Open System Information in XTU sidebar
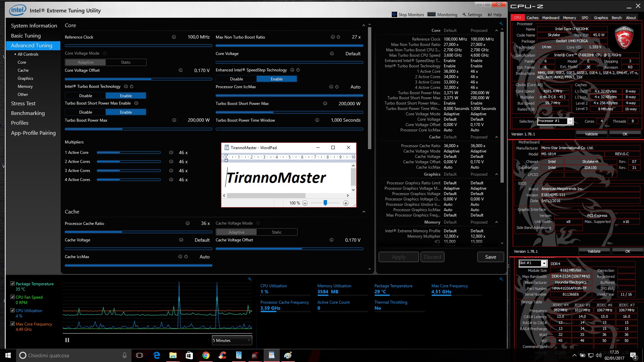This screenshot has height=362, width=644. coord(34,26)
